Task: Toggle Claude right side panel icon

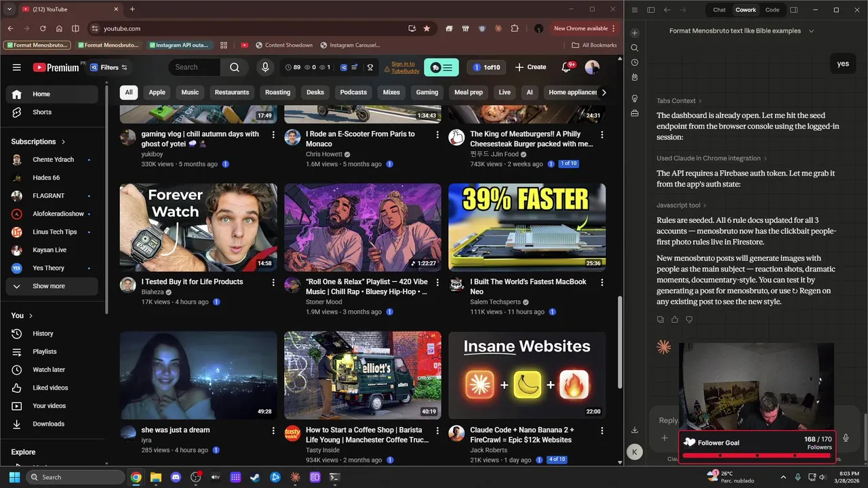Action: coord(794,9)
